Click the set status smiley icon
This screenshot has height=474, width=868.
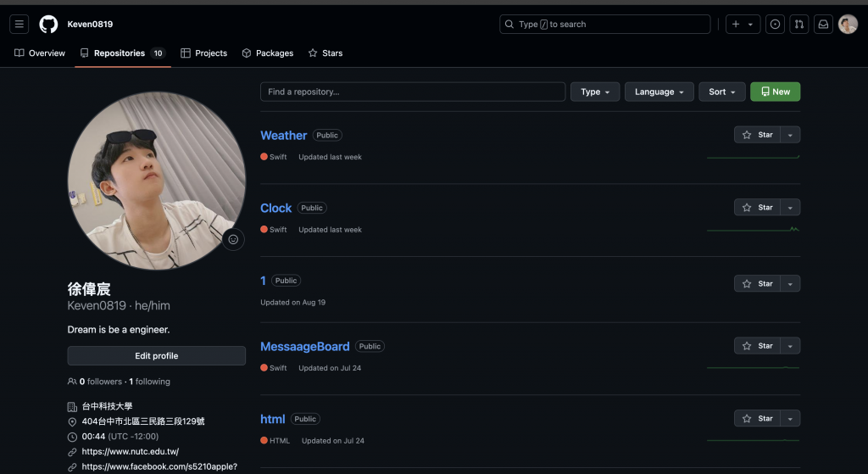pos(233,239)
